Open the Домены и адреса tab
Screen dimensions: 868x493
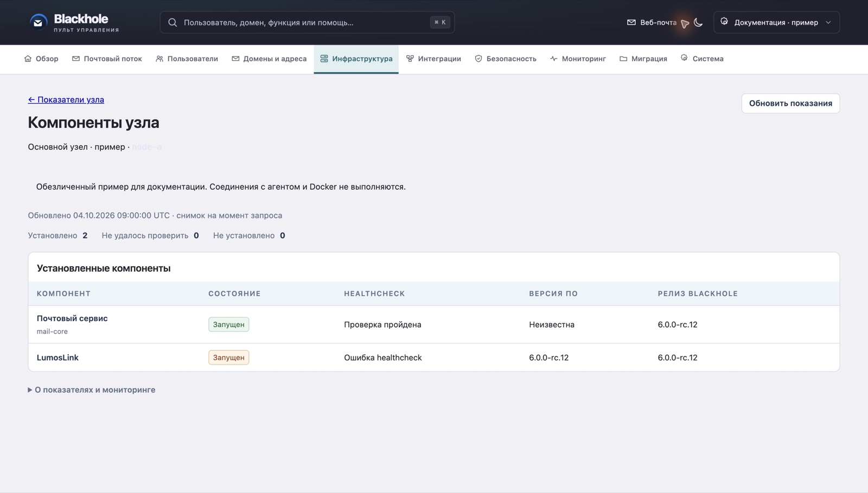click(x=269, y=59)
